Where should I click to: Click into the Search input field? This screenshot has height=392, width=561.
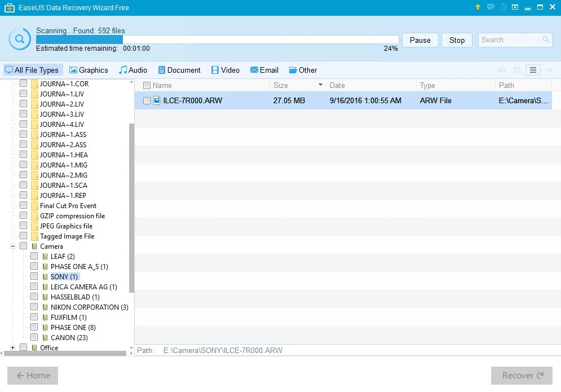pos(509,40)
